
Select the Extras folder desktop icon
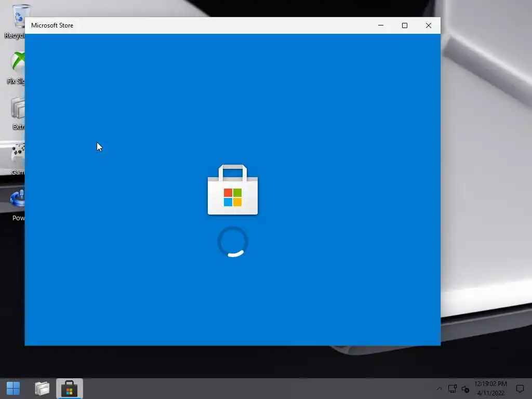tap(18, 114)
